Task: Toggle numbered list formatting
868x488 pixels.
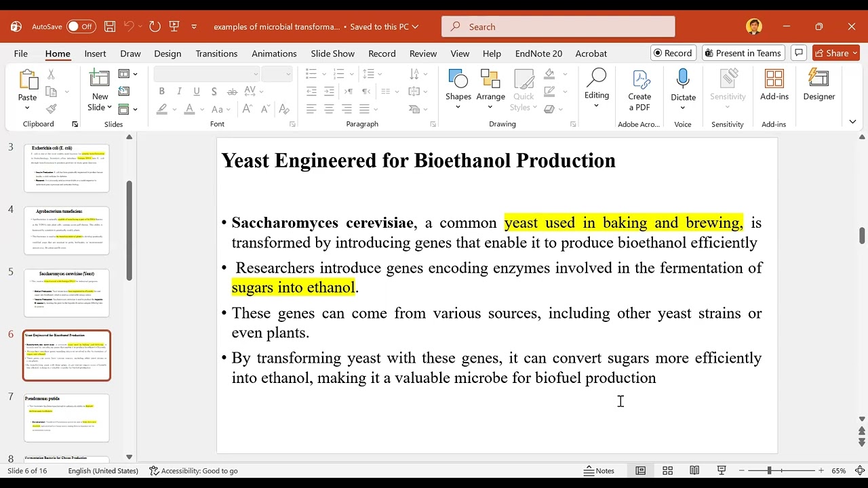Action: point(340,74)
